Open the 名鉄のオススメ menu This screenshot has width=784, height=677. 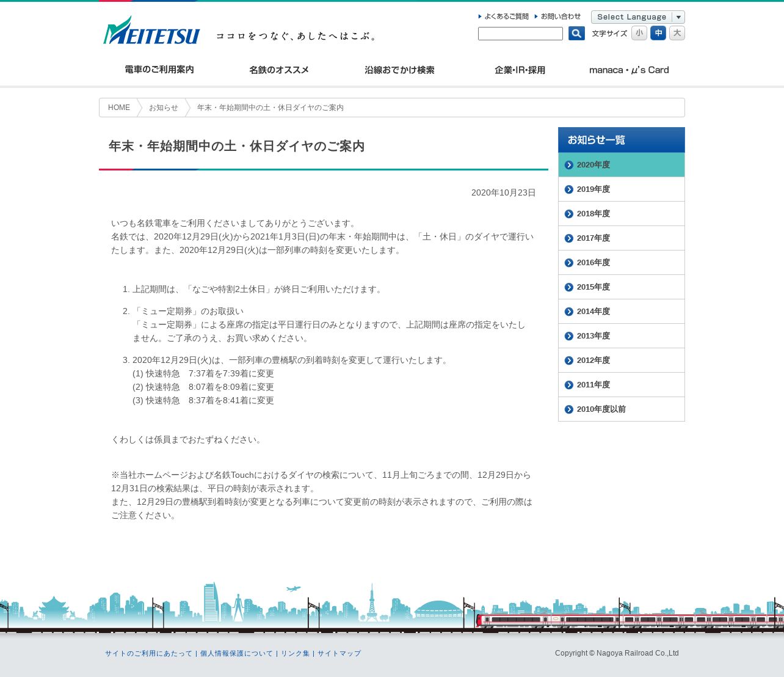click(279, 70)
